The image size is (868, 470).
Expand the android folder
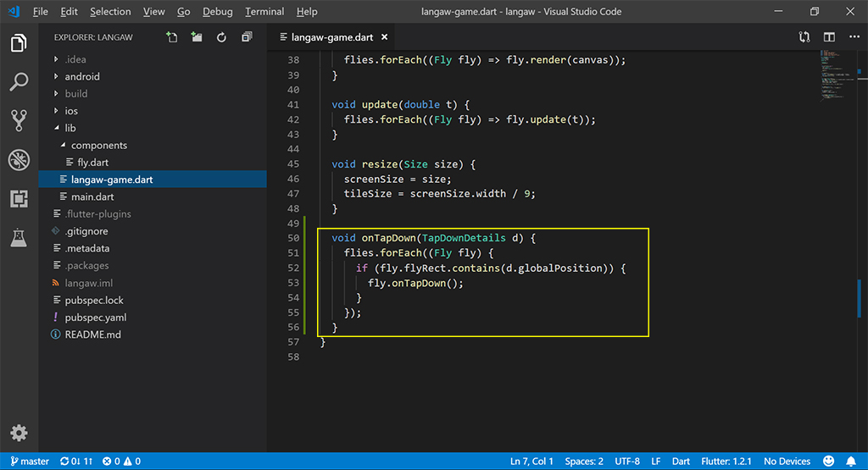82,76
